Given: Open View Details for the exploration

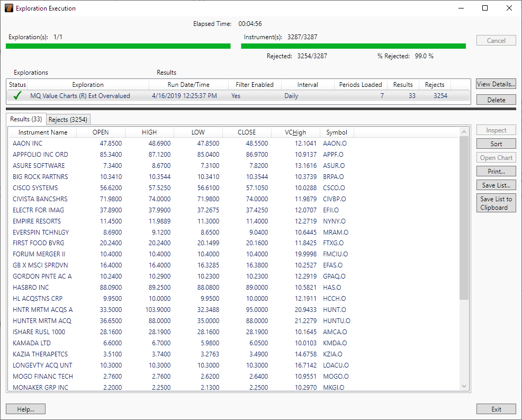Looking at the screenshot, I should [x=496, y=84].
